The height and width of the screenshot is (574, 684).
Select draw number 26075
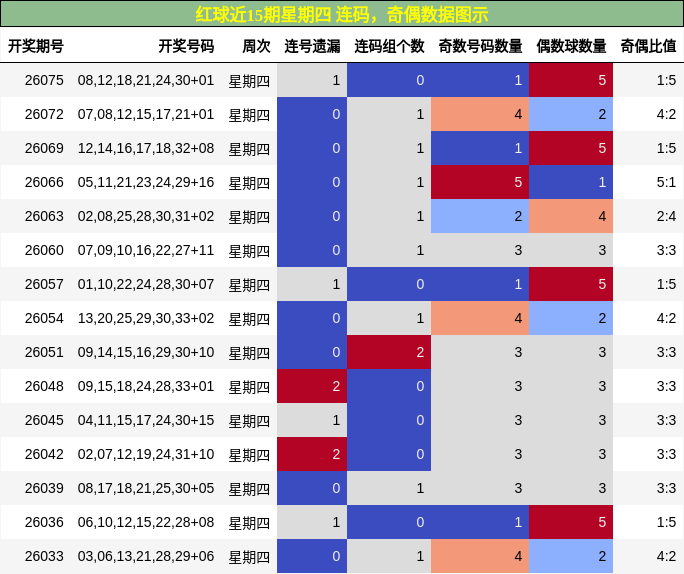pyautogui.click(x=44, y=80)
